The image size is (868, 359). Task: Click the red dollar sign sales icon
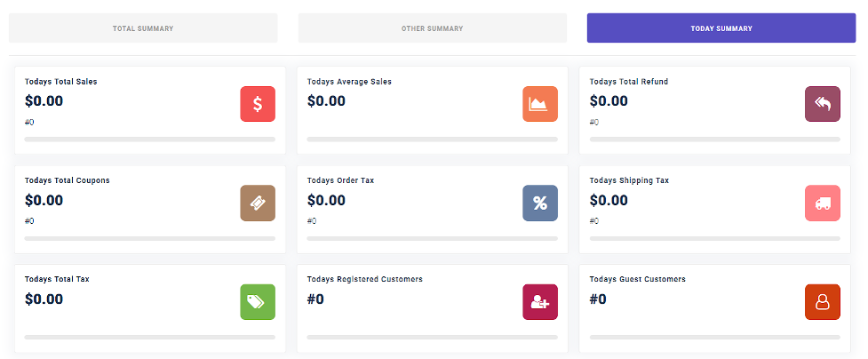(x=258, y=104)
